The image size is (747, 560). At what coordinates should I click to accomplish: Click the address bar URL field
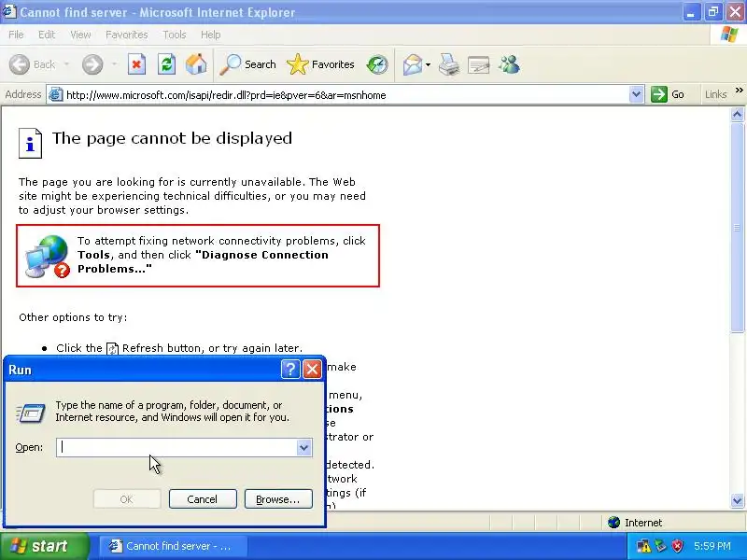(x=345, y=95)
